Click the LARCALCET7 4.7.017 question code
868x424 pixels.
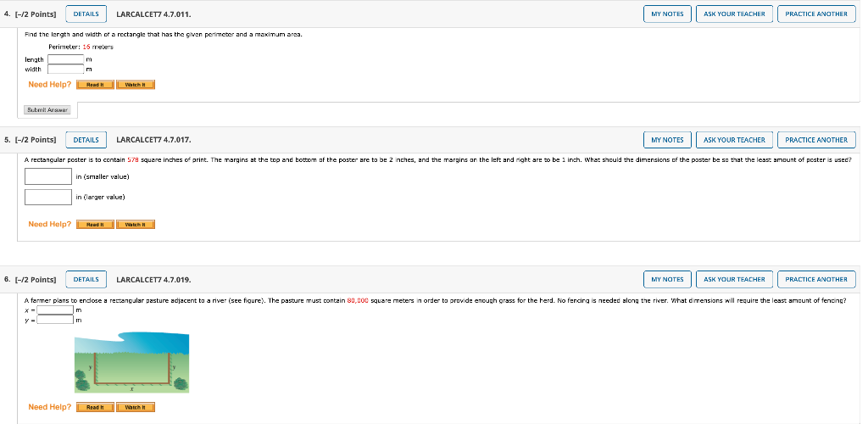tap(154, 140)
